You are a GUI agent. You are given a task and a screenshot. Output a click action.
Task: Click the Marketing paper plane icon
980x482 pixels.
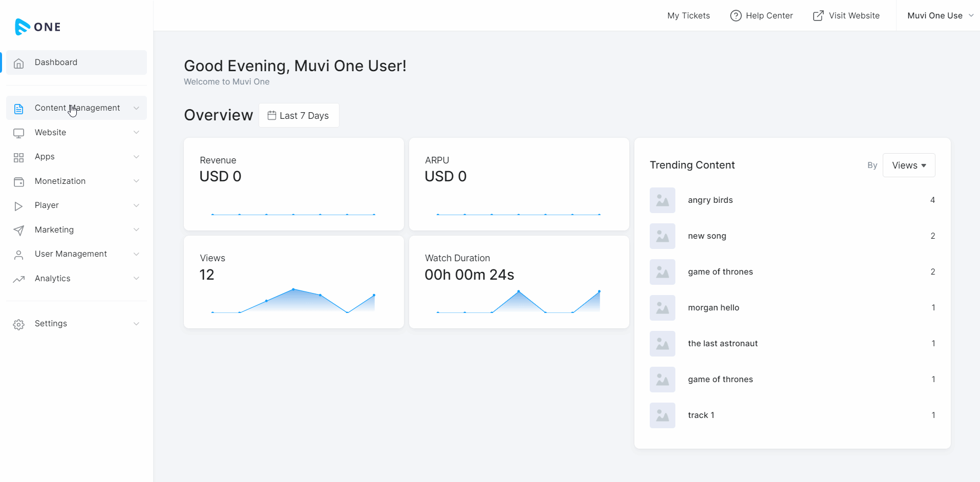pos(19,230)
